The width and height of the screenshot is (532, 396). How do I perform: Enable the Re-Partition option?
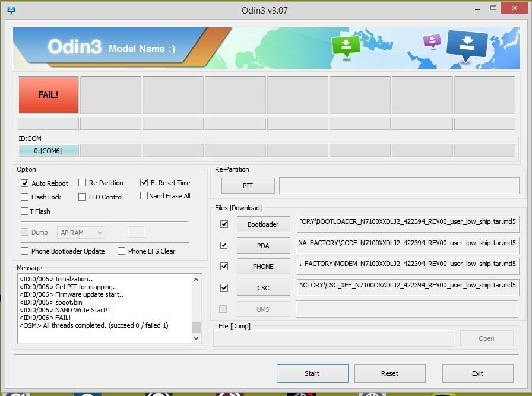pos(82,183)
